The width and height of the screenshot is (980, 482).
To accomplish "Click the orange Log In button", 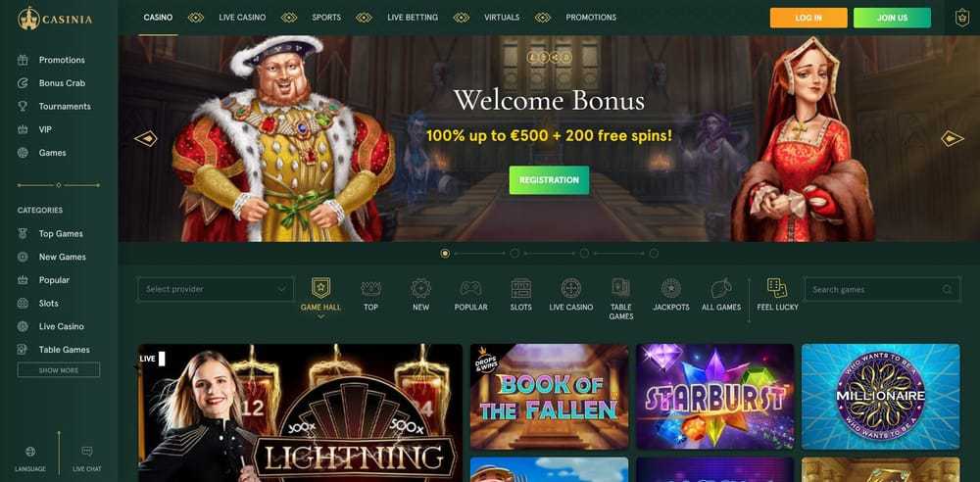I will pyautogui.click(x=808, y=19).
